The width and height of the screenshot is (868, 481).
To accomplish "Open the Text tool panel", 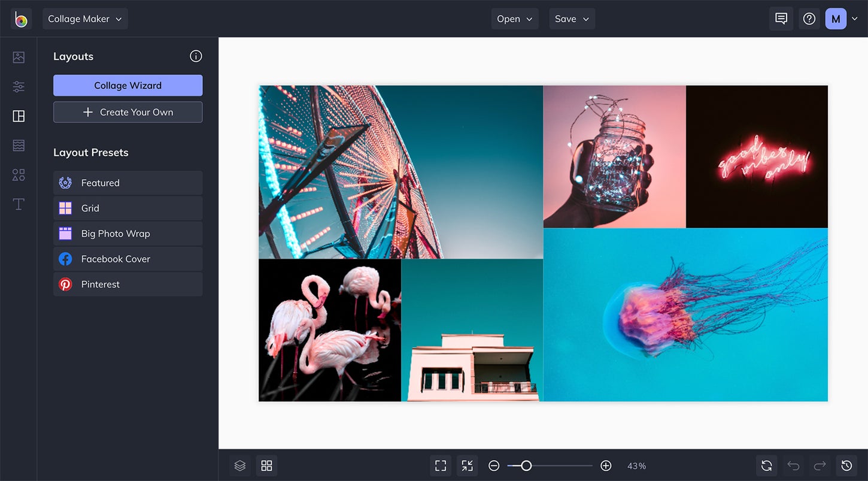I will click(18, 204).
